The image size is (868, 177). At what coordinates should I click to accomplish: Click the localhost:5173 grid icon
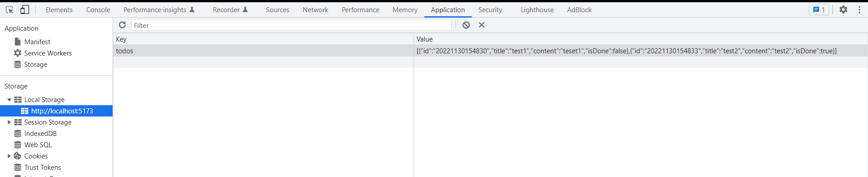pyautogui.click(x=24, y=111)
